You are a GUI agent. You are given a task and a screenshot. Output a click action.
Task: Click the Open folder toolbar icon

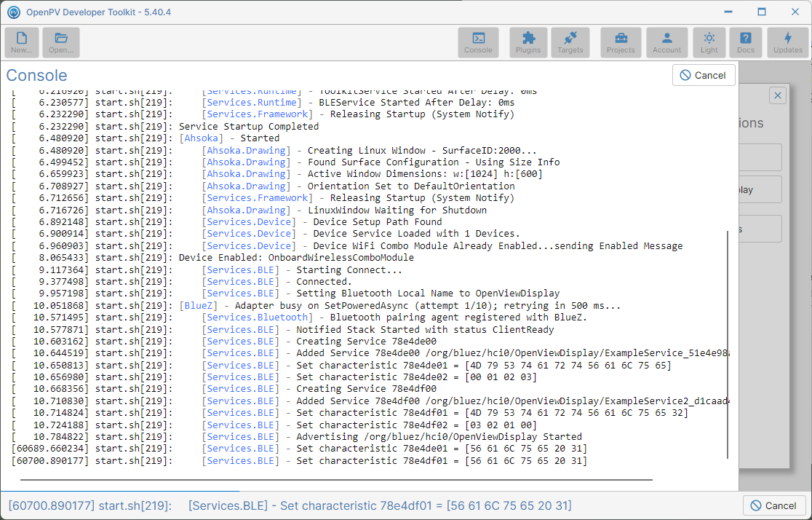(x=61, y=42)
